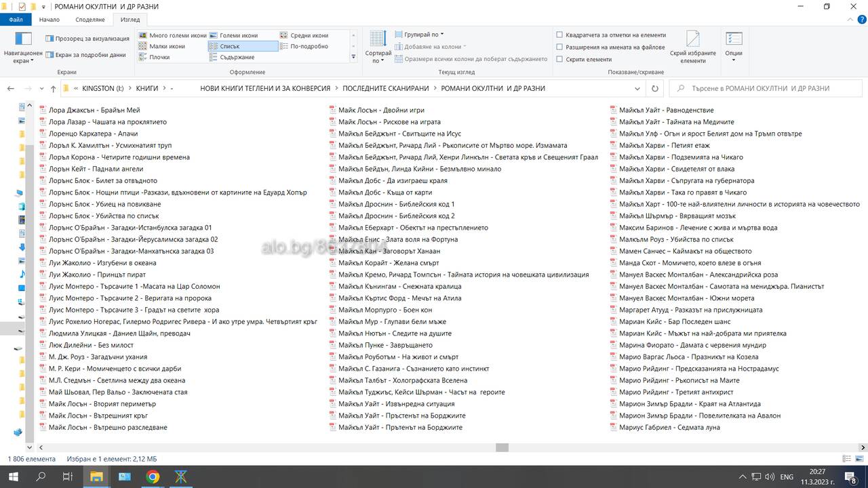Switch to large icons via status bar icon
Image resolution: width=868 pixels, height=488 pixels.
click(859, 459)
